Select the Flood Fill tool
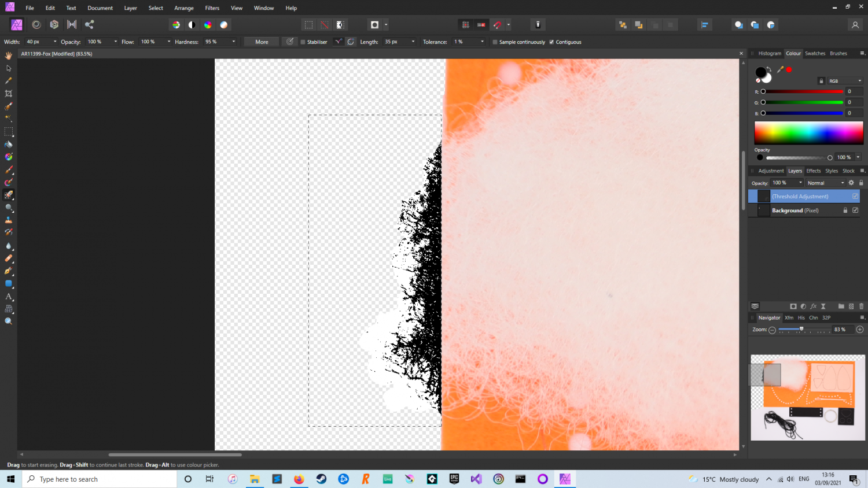868x488 pixels. [x=9, y=145]
